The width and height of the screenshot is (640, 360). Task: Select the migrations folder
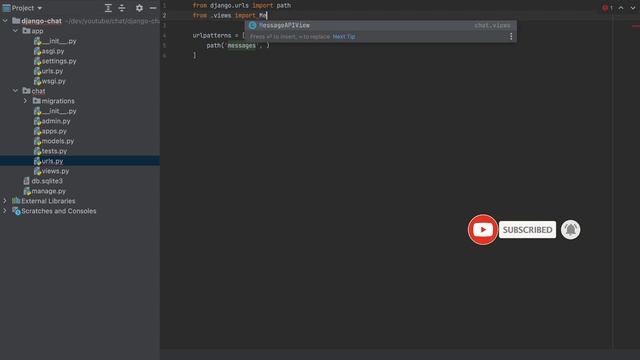tap(58, 101)
